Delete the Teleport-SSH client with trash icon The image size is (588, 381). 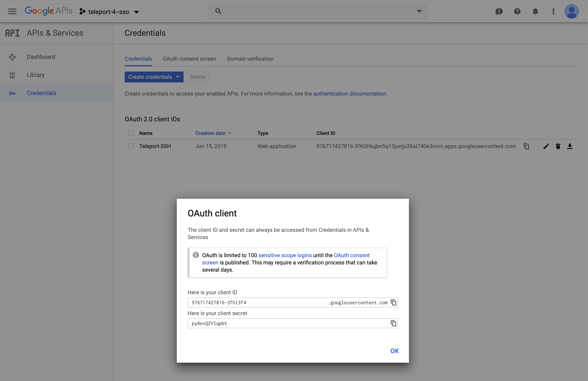[x=558, y=146]
